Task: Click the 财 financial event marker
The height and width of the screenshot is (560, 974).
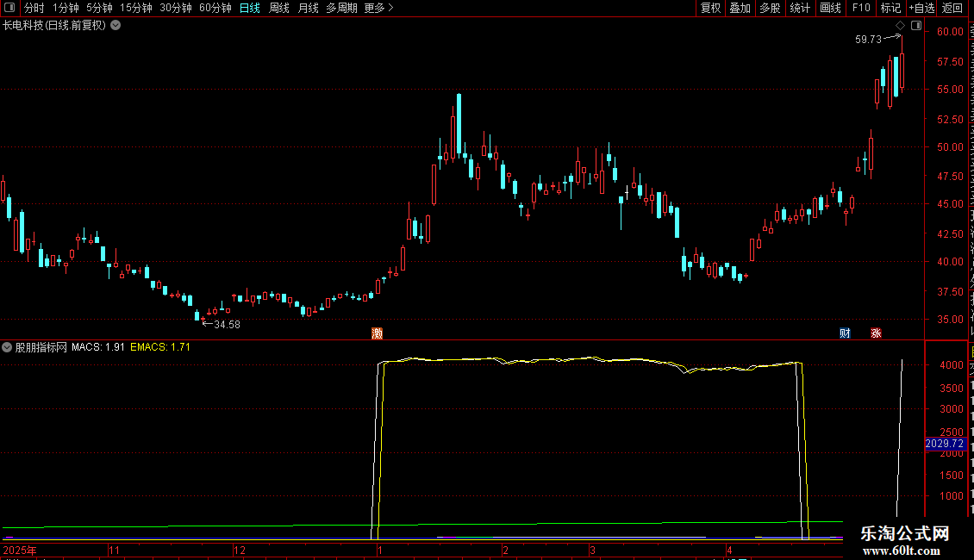Action: point(845,333)
